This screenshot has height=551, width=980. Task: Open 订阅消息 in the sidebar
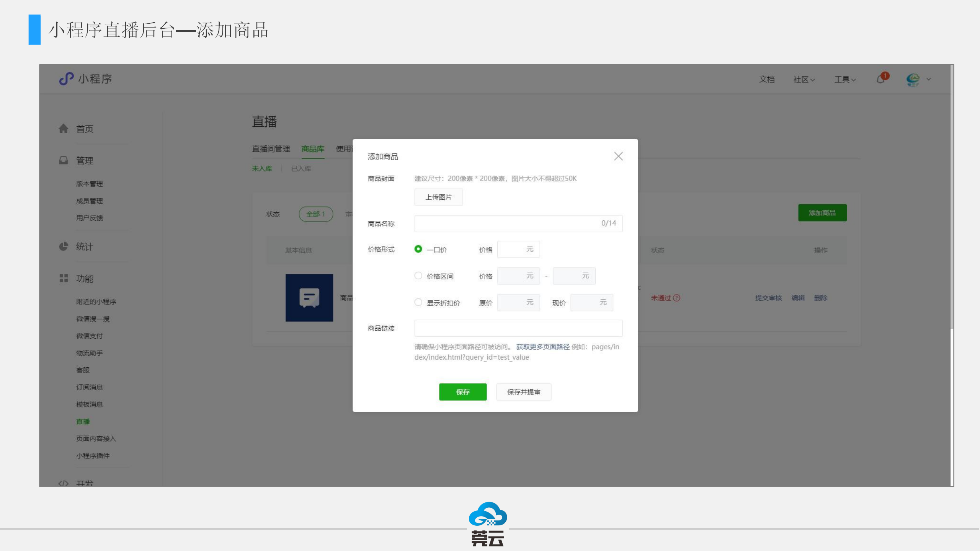point(90,387)
